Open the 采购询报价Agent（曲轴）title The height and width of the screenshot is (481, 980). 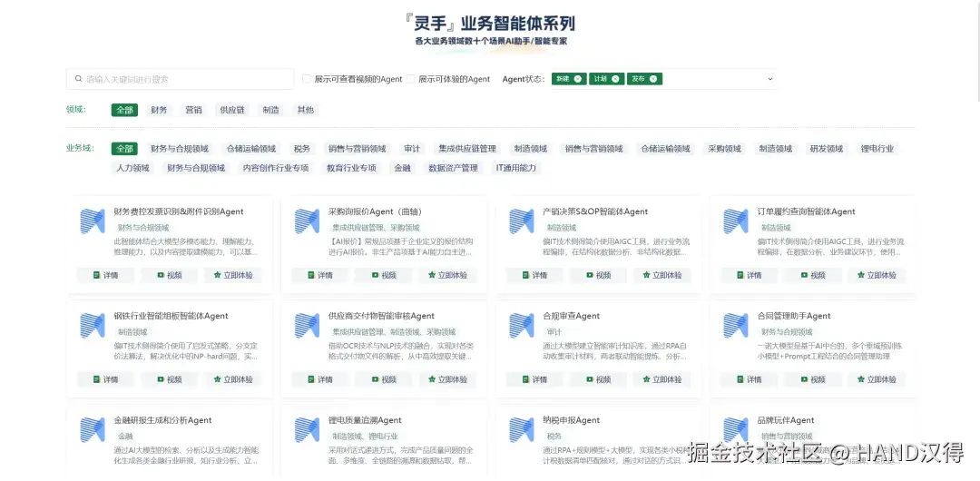375,211
